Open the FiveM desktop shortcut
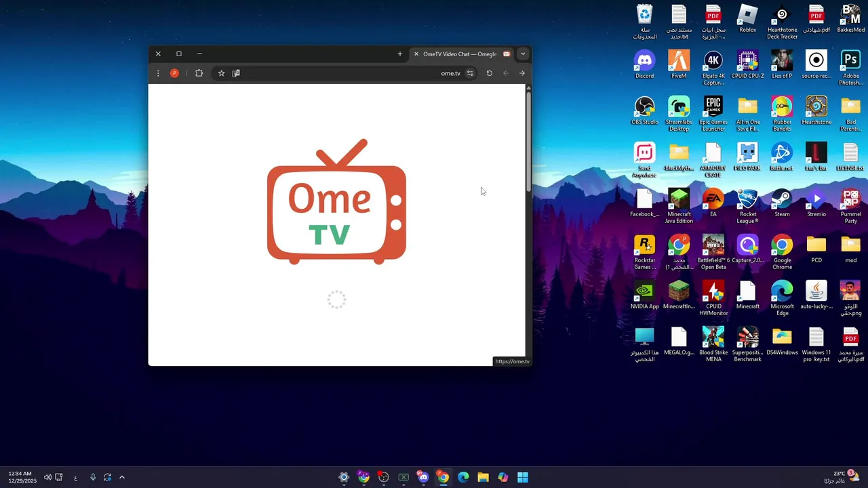868x488 pixels. point(679,65)
